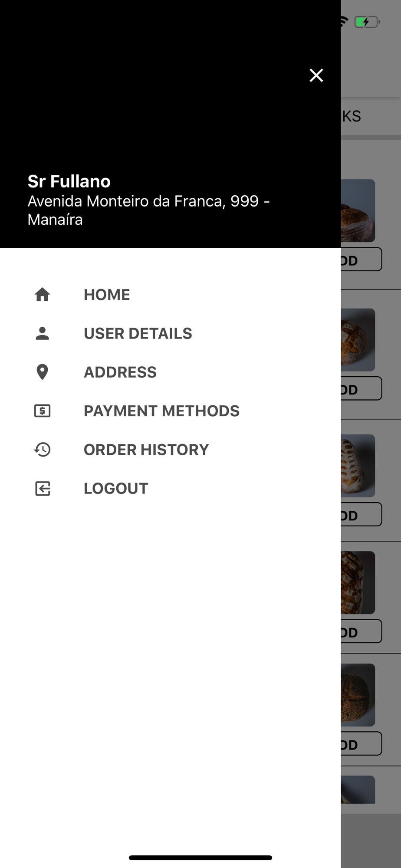The width and height of the screenshot is (401, 868).
Task: Tap the partially hidden tab ending in KS
Action: pos(351,116)
